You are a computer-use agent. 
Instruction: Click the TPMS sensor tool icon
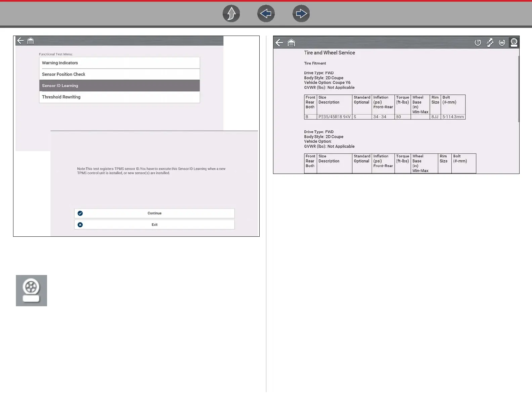point(490,43)
